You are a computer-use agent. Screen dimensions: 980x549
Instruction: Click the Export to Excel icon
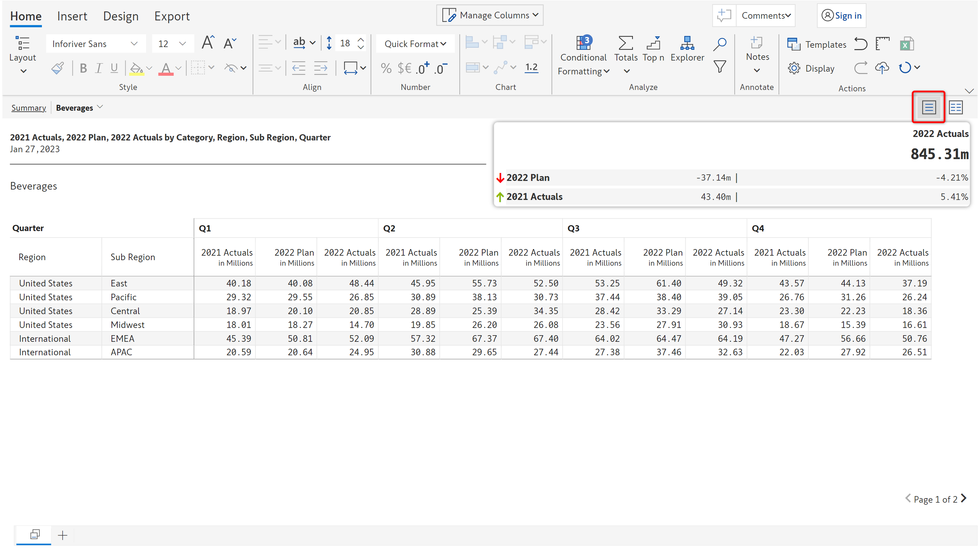[907, 44]
